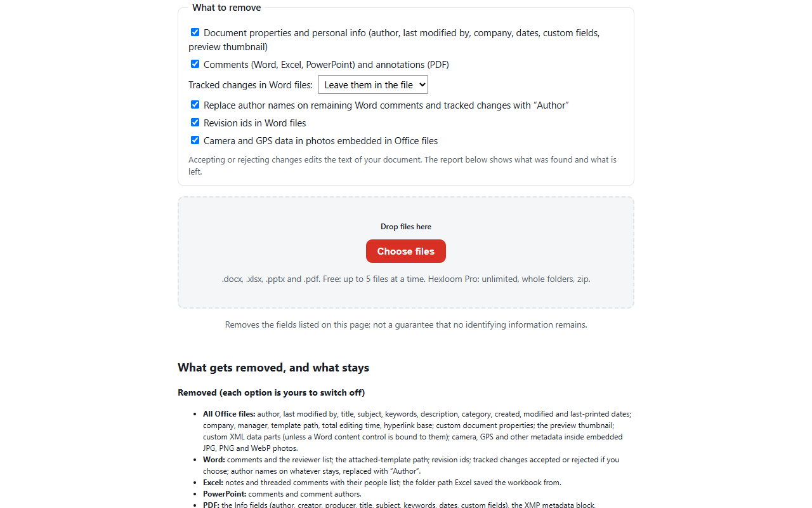Click the 'Word:' bullet label

point(214,460)
